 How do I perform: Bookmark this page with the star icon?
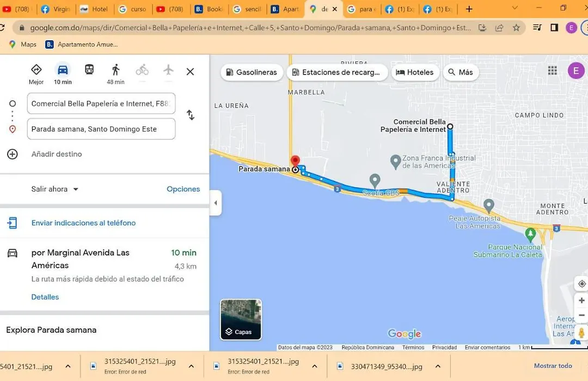516,28
